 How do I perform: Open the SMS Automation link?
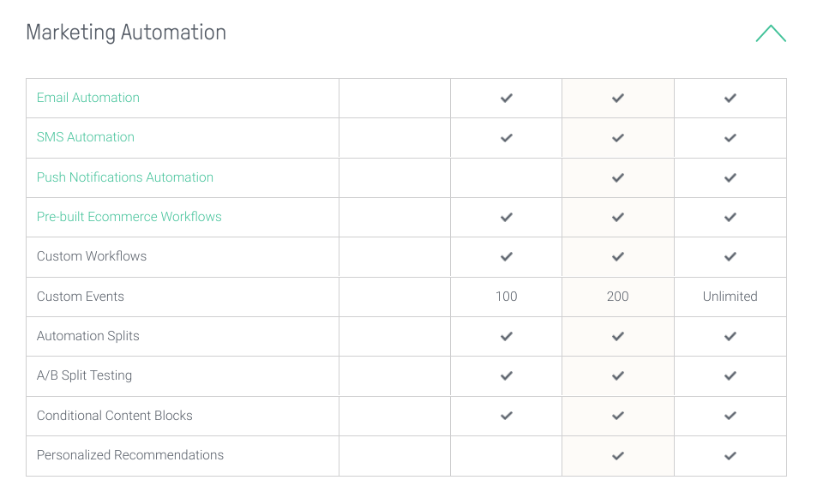[x=86, y=137]
